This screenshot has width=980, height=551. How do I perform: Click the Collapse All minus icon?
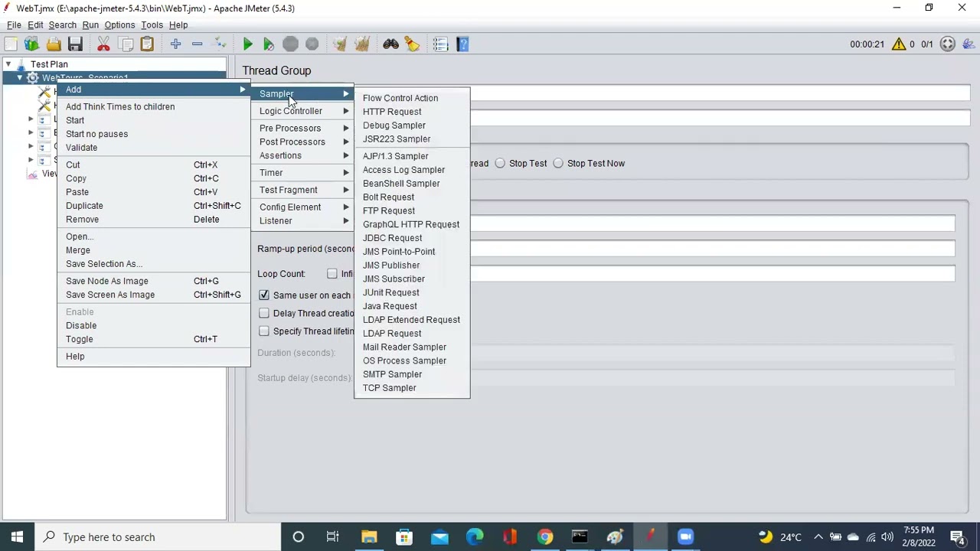coord(197,44)
